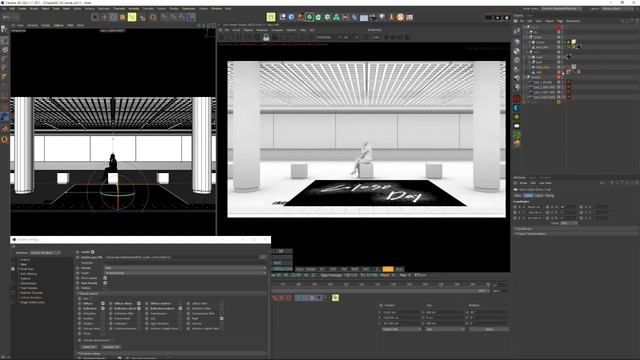Click the red square icon in right palette
This screenshot has height=360, width=640.
coord(517,99)
